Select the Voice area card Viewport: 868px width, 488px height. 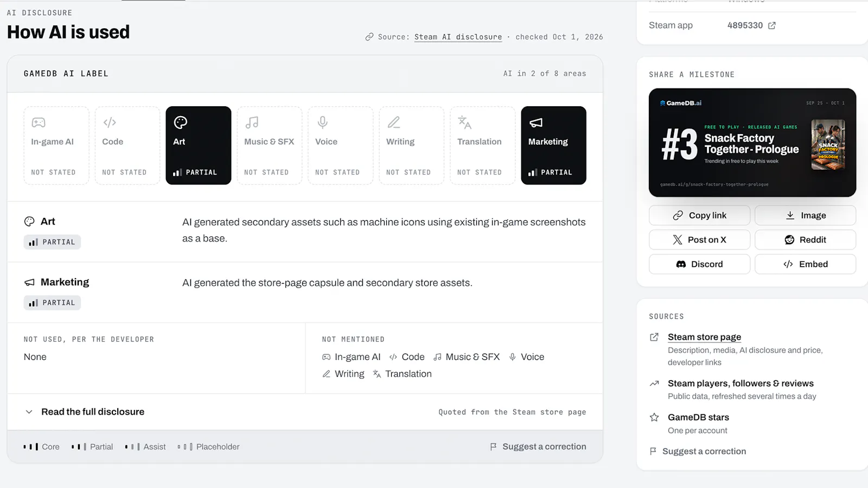click(x=341, y=145)
